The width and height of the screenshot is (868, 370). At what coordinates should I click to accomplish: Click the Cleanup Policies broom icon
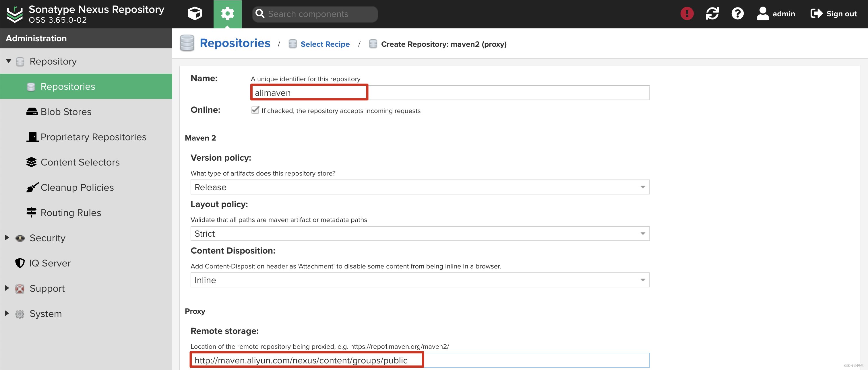(32, 187)
